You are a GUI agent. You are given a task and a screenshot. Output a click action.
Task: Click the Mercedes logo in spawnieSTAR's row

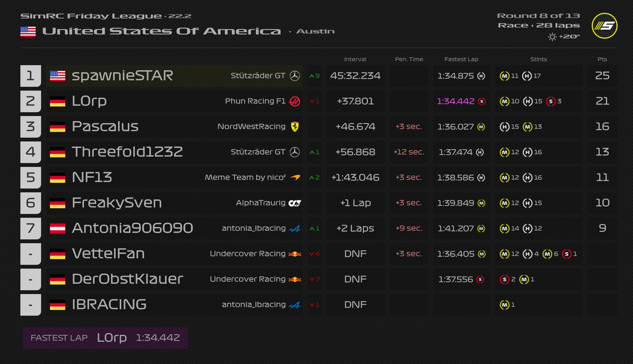pyautogui.click(x=294, y=76)
